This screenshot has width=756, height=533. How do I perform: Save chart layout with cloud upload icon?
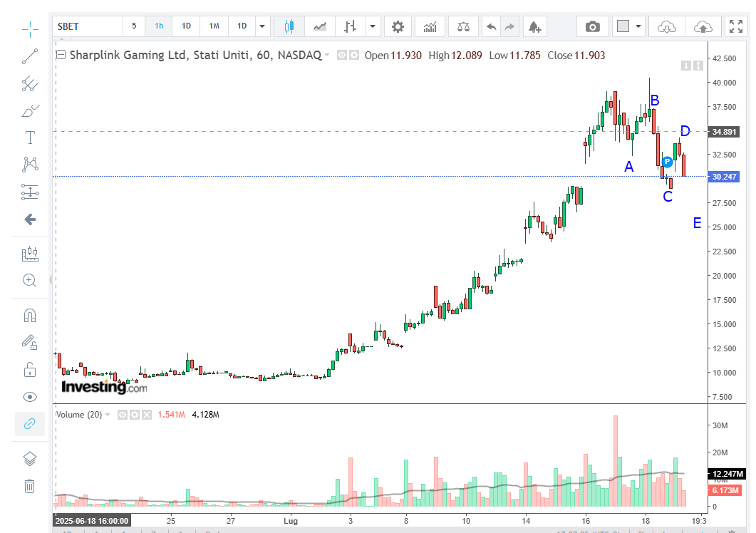[x=703, y=26]
